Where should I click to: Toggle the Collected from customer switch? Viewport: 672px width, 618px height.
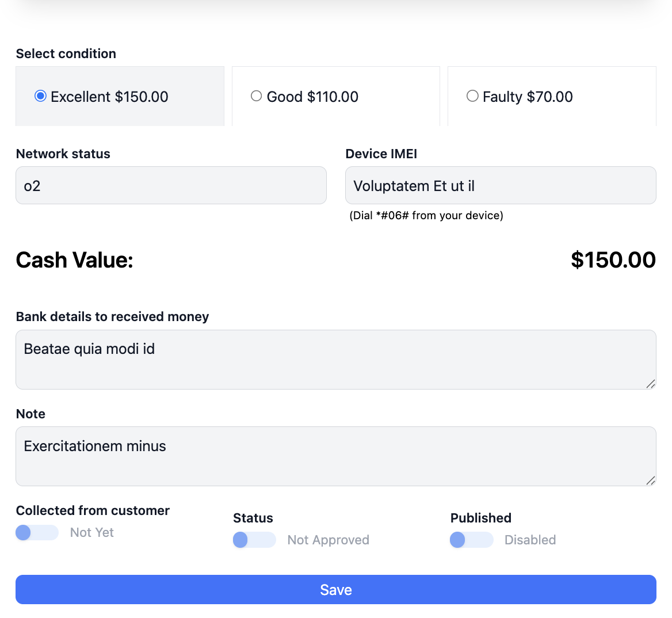click(x=37, y=532)
